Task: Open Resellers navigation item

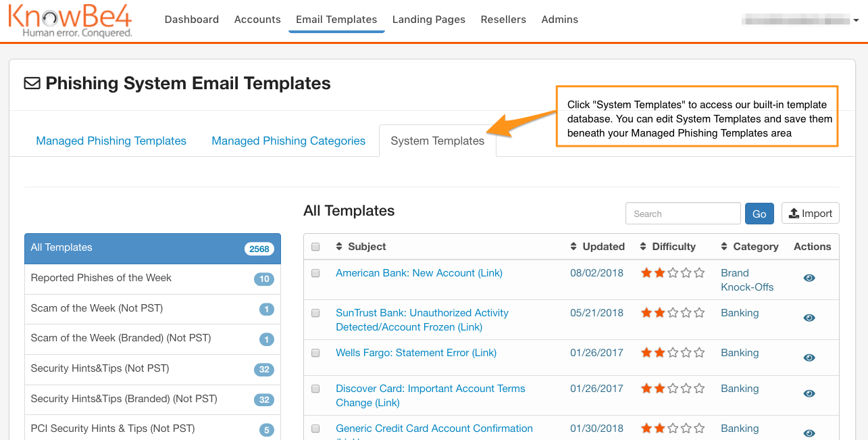Action: coord(503,20)
